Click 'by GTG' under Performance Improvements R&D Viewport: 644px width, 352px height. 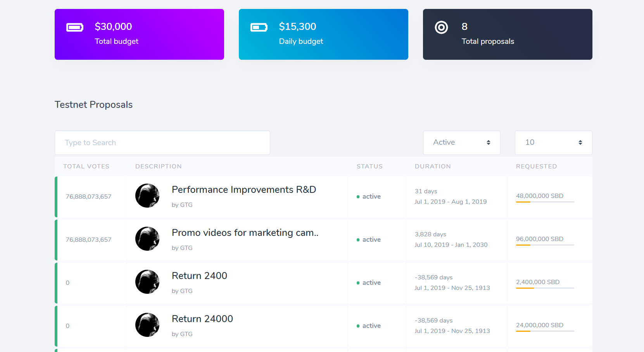[182, 205]
